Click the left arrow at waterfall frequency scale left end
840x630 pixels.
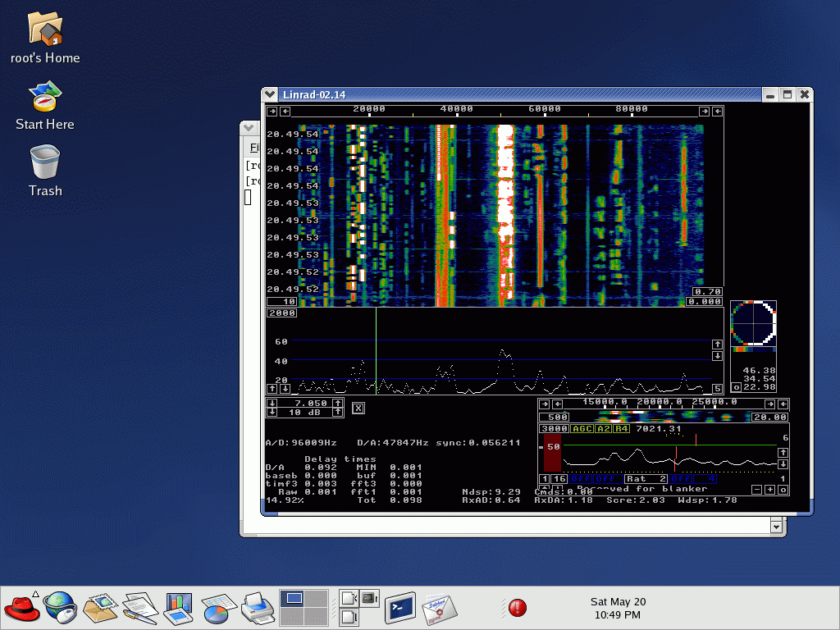[285, 111]
